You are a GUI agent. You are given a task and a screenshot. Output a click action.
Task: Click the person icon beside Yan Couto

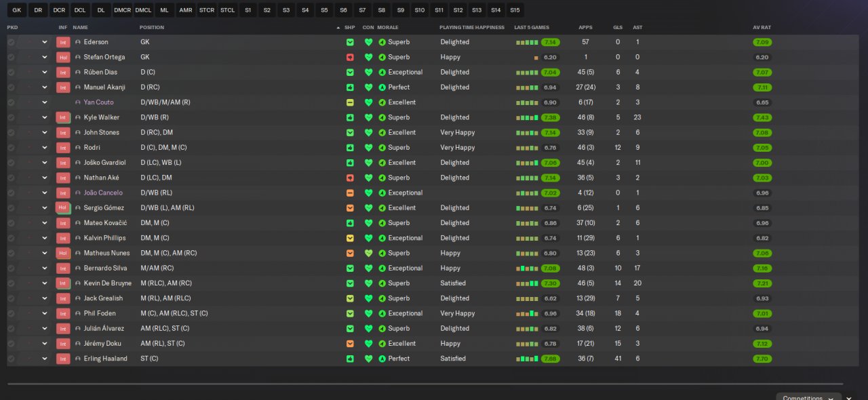(78, 102)
